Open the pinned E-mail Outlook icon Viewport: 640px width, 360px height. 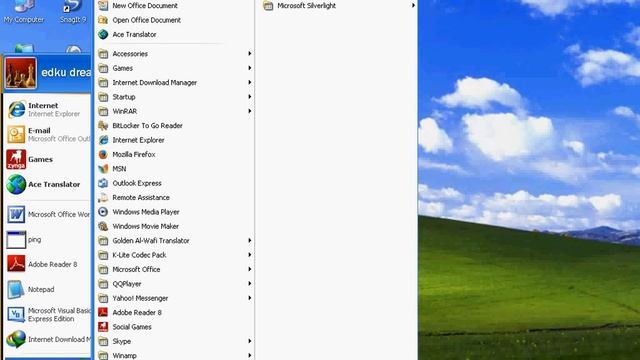coord(16,134)
